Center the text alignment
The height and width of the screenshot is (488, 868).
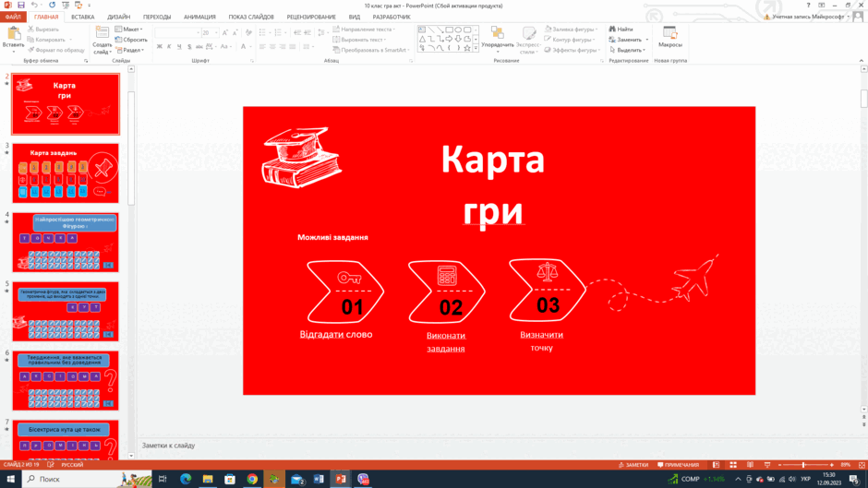tap(272, 46)
